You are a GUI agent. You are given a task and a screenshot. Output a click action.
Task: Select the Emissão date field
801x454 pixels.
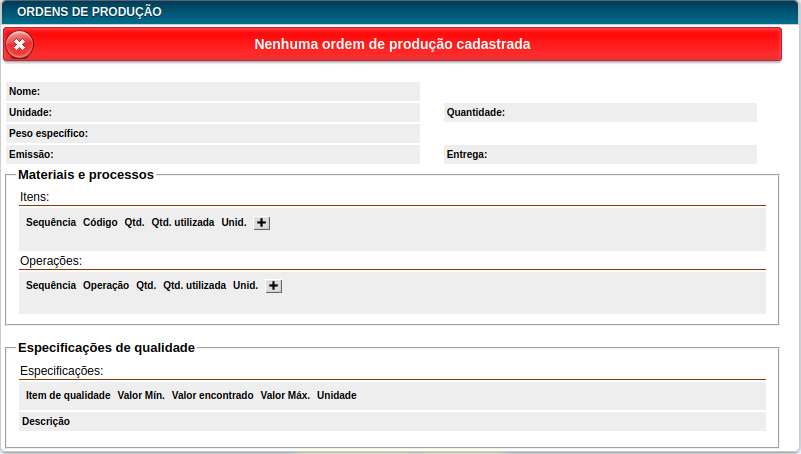pos(212,154)
